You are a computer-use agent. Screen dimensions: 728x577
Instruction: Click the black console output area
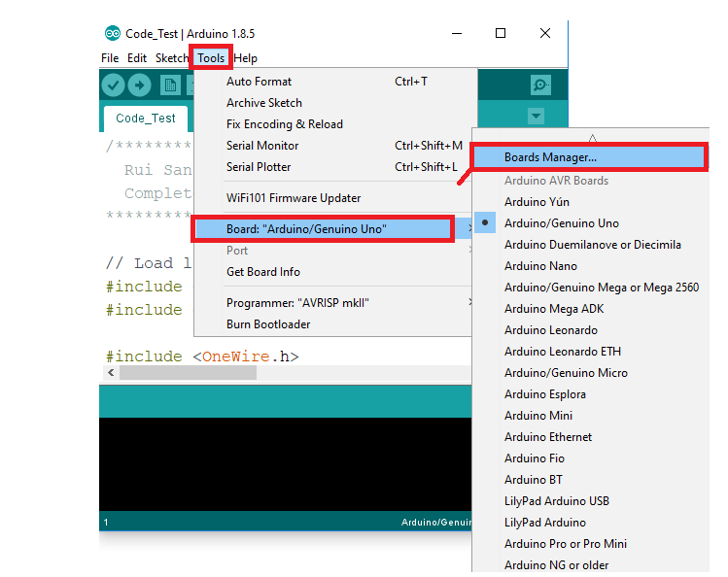coord(285,463)
